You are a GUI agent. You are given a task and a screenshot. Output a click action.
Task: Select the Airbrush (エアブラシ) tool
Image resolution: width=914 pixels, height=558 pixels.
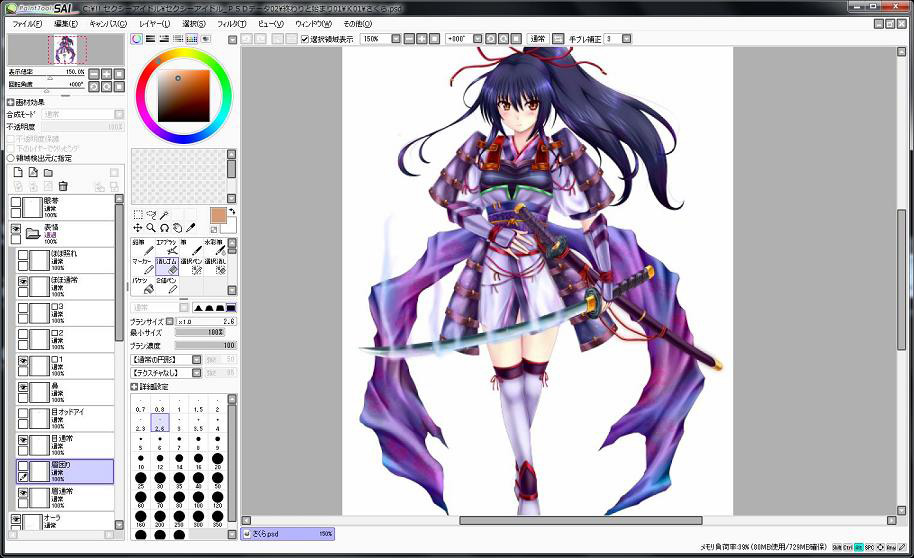[x=167, y=246]
